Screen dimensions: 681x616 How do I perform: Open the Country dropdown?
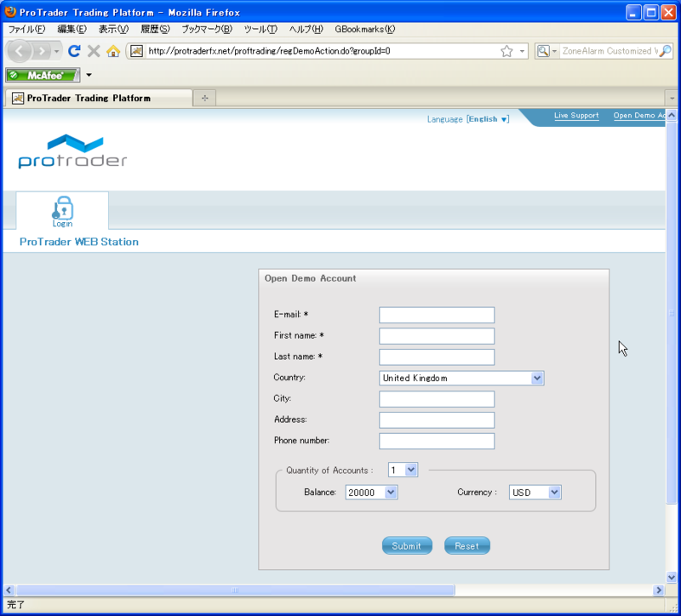tap(461, 378)
